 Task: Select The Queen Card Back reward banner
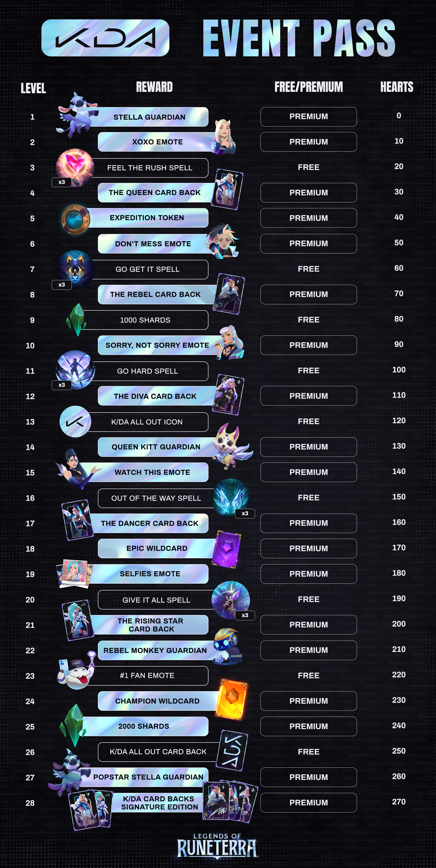coord(154,192)
